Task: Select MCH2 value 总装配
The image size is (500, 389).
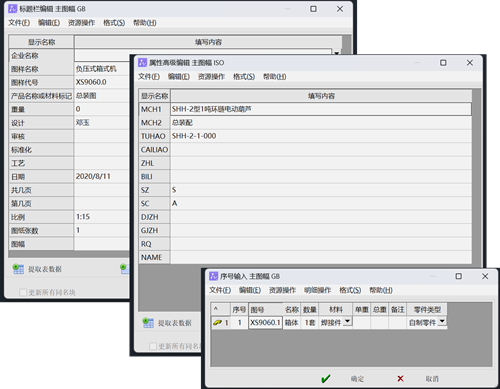Action: coord(182,123)
